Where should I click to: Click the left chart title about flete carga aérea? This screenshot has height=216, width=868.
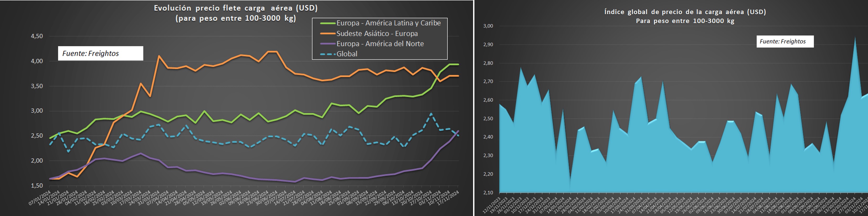[x=236, y=13]
